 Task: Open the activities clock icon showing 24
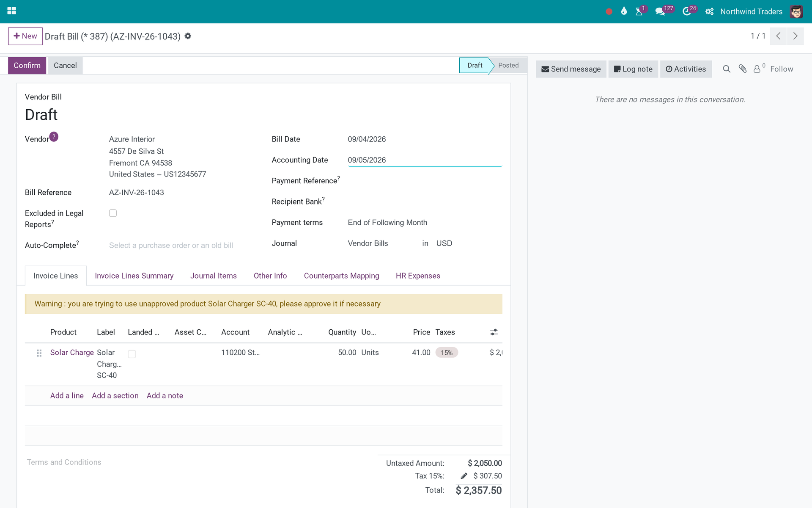click(x=687, y=11)
